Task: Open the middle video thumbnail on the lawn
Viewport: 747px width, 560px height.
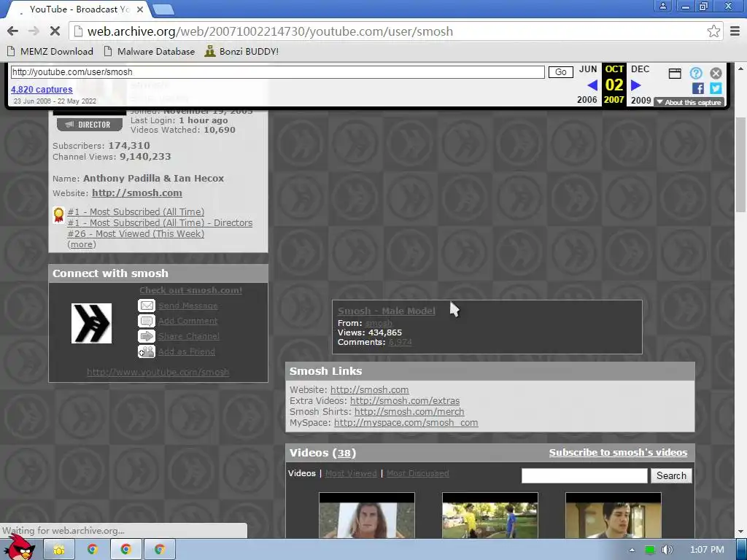Action: (x=489, y=516)
